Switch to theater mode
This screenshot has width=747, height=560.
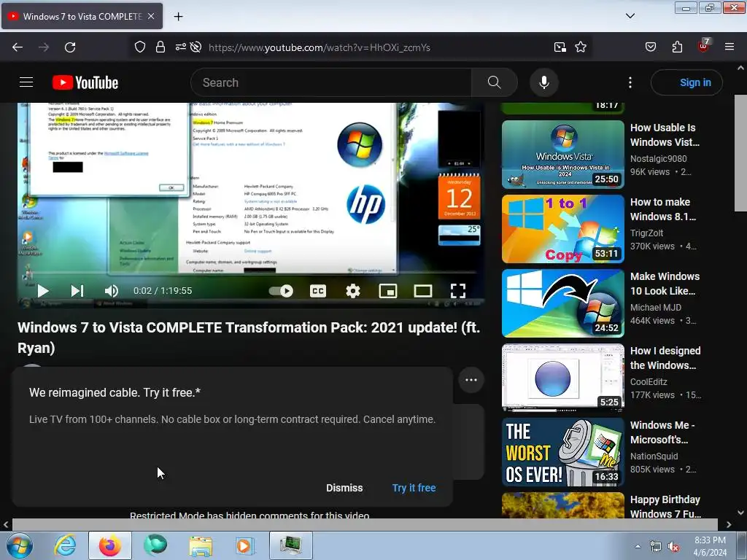click(423, 291)
